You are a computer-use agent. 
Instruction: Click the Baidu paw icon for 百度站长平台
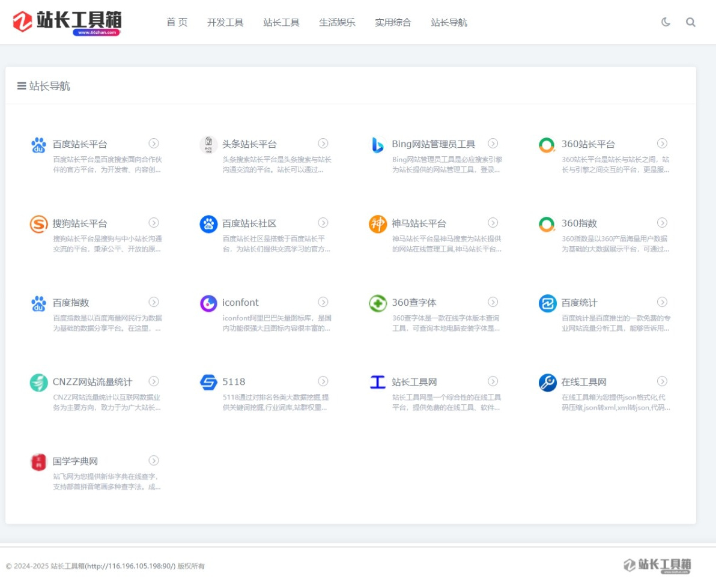point(39,145)
